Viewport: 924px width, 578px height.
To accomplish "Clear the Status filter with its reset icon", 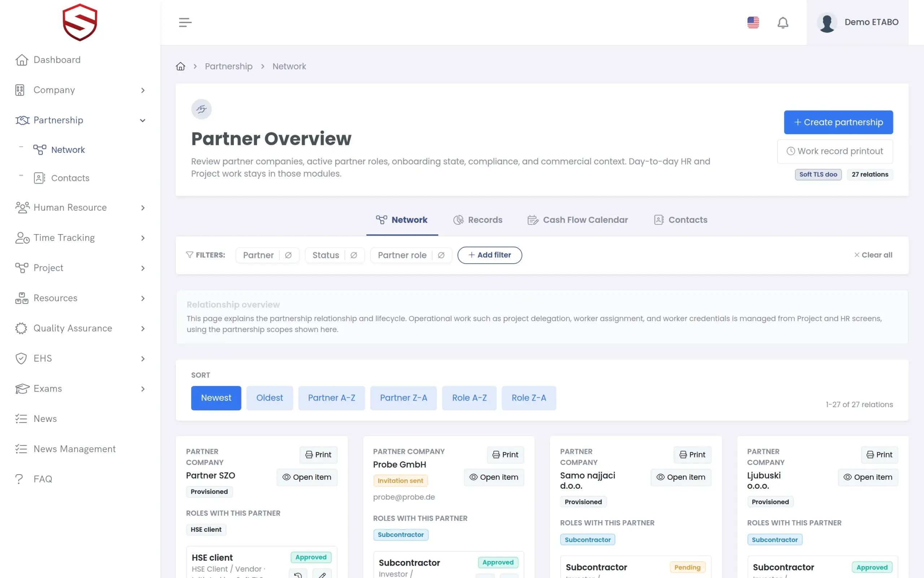I will (354, 255).
